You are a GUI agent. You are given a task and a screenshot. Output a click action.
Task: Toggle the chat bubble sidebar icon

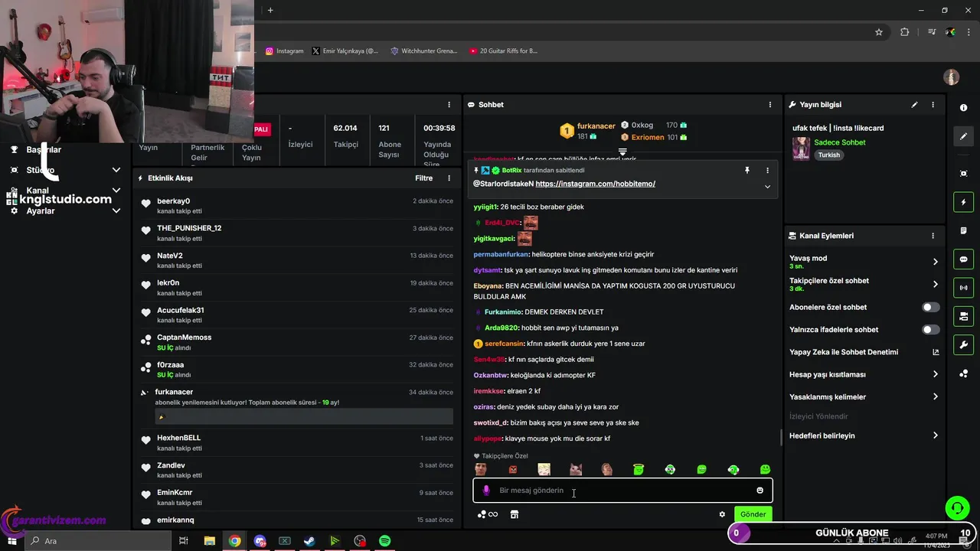(x=963, y=259)
